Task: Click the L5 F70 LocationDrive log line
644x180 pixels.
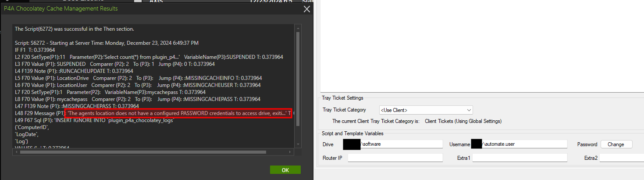Action: click(139, 78)
